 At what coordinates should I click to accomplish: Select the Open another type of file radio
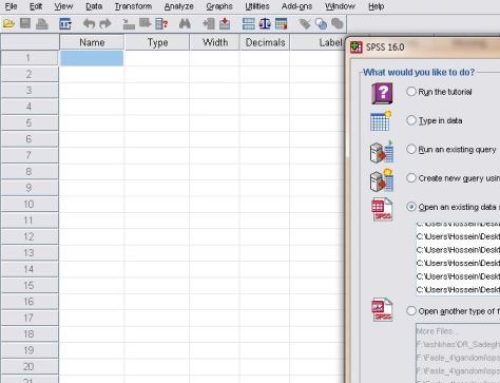point(411,311)
